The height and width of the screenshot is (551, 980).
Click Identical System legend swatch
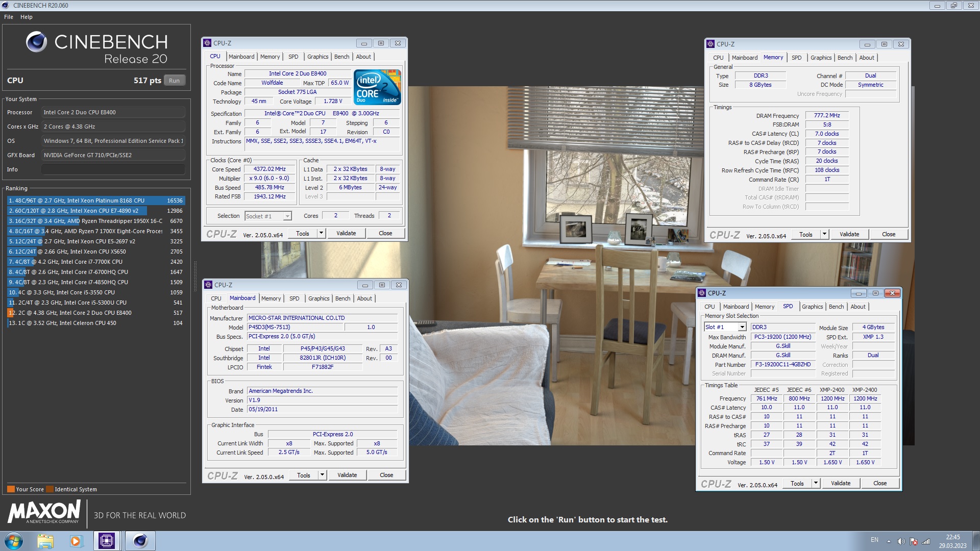(x=50, y=489)
